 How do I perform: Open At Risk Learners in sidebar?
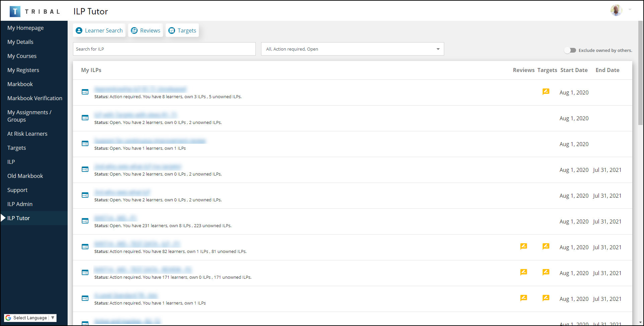[27, 134]
